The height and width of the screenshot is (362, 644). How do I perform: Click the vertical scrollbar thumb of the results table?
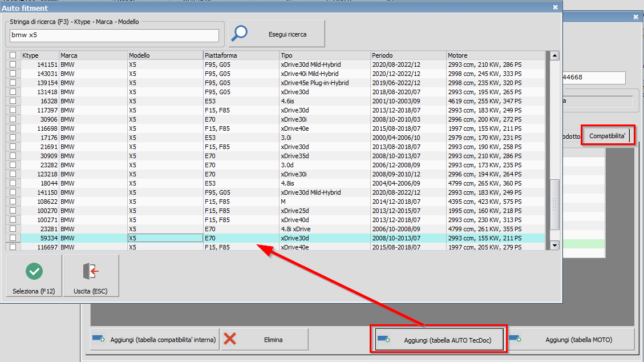click(554, 204)
